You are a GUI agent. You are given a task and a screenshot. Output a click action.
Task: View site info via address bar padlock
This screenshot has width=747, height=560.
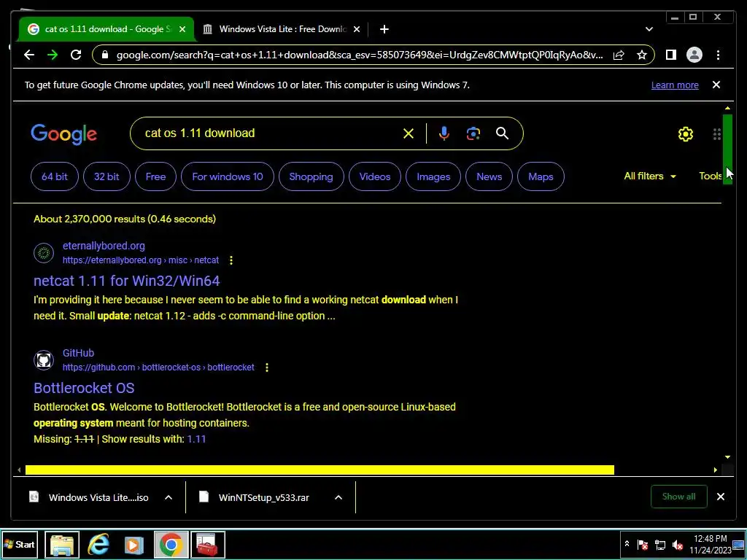(x=105, y=55)
